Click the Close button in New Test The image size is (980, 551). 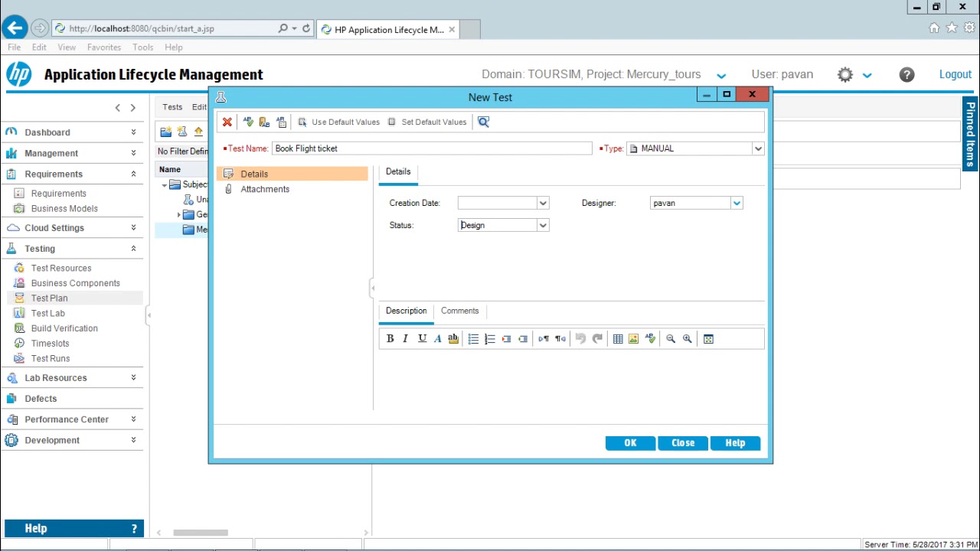tap(683, 443)
